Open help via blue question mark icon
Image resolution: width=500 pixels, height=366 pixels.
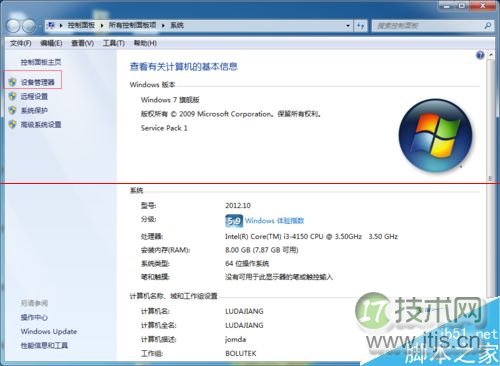480,55
